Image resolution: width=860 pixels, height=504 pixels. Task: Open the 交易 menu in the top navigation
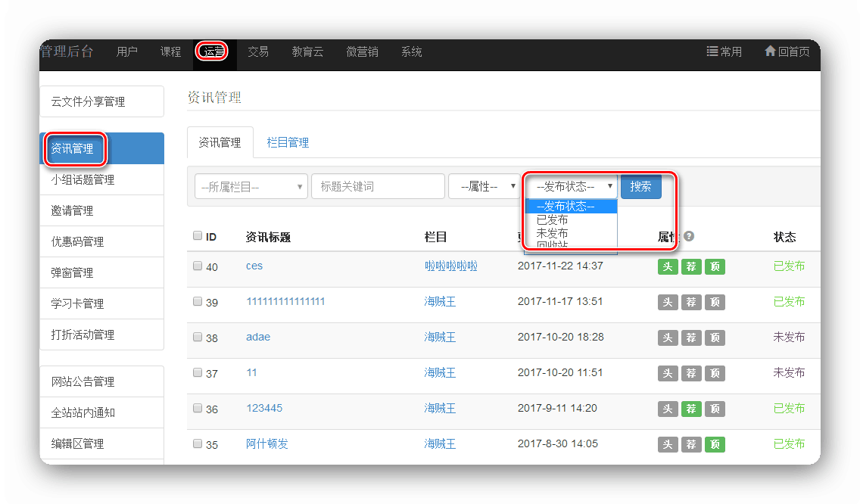coord(258,52)
